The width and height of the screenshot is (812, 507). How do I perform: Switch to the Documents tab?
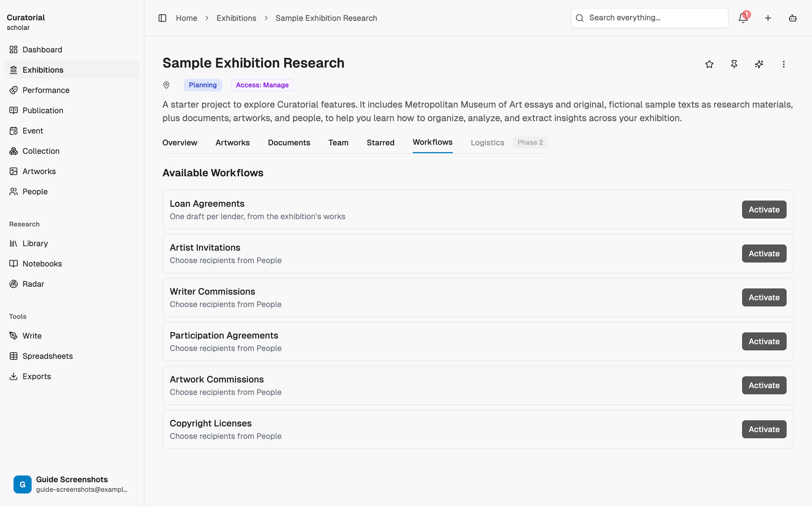289,143
